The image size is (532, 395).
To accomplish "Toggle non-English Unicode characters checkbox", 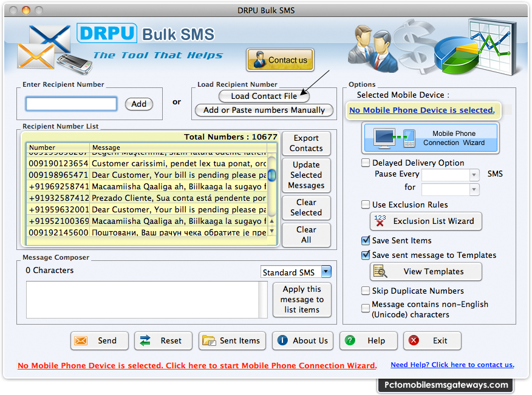I will [366, 308].
